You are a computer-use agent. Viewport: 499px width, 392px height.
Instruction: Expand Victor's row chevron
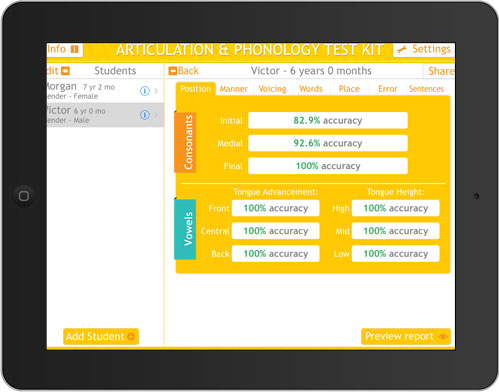pos(156,115)
